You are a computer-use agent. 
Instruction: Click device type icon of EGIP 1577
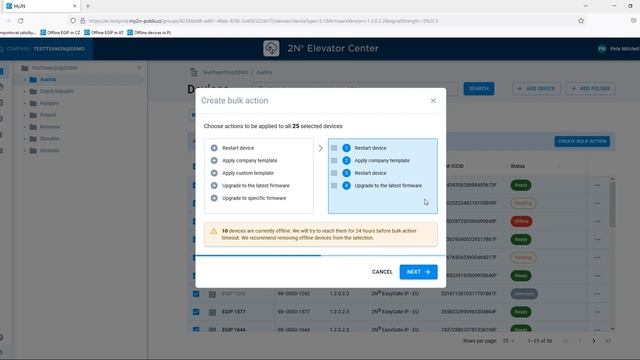212,312
